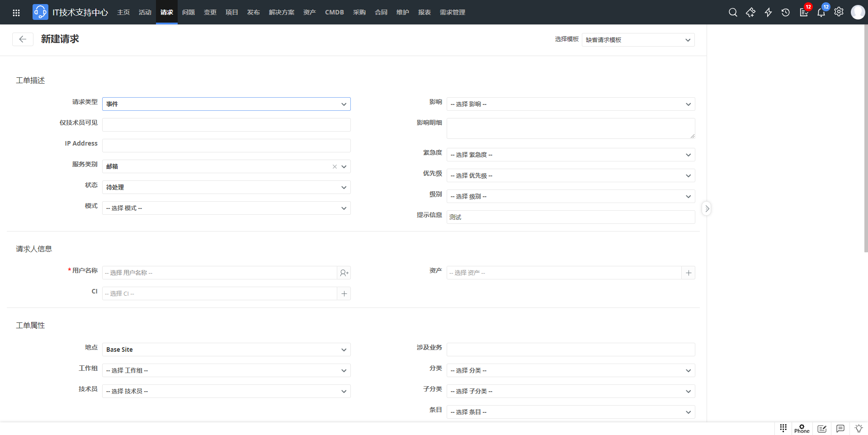Open the search magnifier icon
Viewport: 868px width, 435px height.
(x=733, y=13)
